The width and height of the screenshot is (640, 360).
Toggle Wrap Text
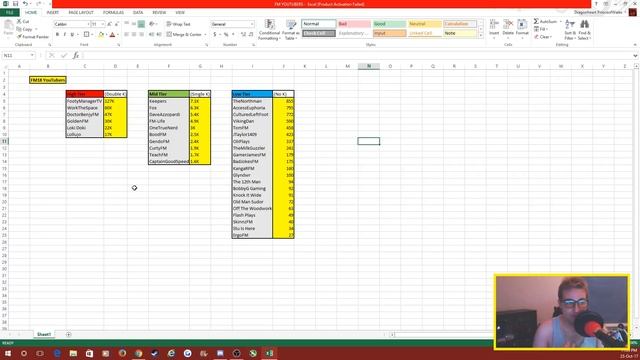click(178, 24)
